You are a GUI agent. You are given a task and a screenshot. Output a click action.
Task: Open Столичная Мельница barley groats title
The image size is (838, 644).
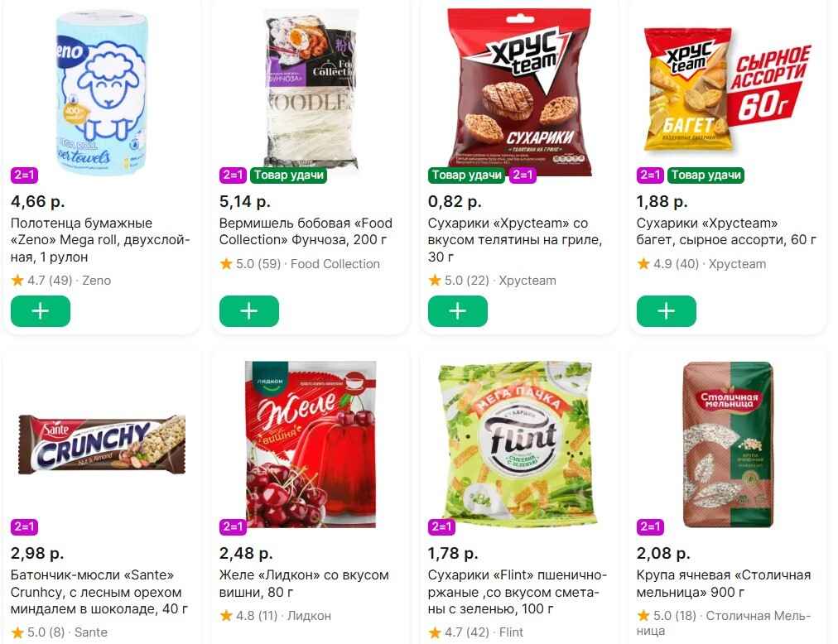point(723,584)
